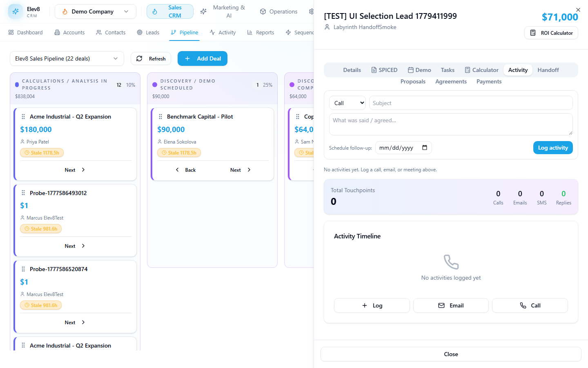Move Benchmark Capital - Pilot to the next stage
This screenshot has height=368, width=588.
241,170
